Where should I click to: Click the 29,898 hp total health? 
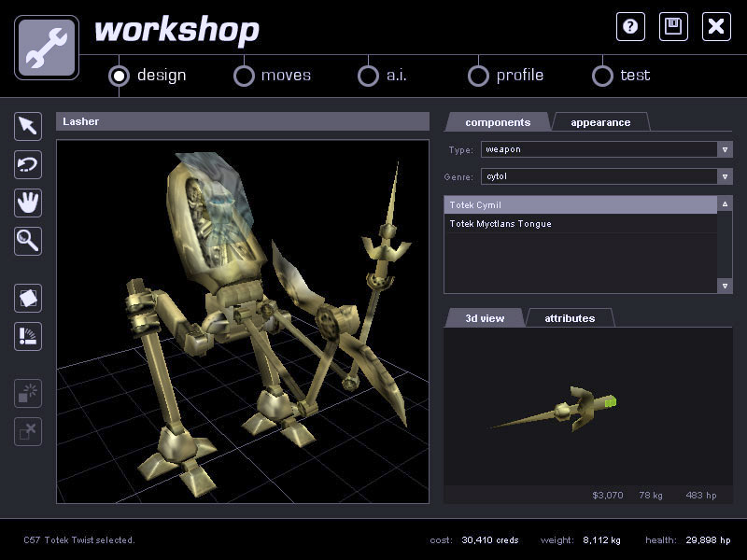tap(708, 540)
